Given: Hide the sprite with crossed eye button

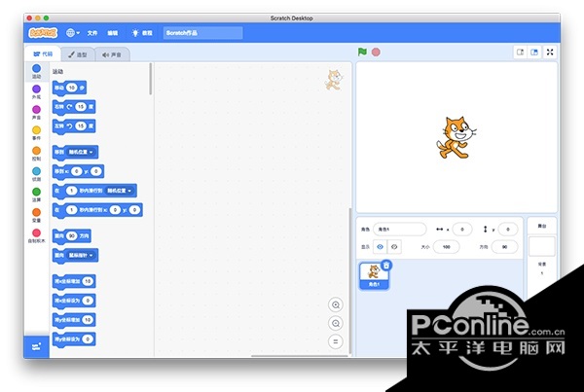Looking at the screenshot, I should (x=394, y=247).
